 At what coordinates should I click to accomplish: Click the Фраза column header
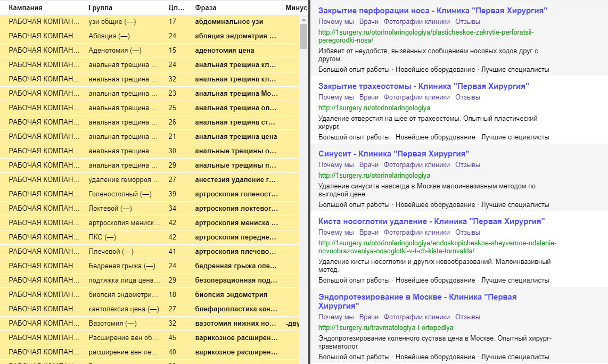coord(206,7)
